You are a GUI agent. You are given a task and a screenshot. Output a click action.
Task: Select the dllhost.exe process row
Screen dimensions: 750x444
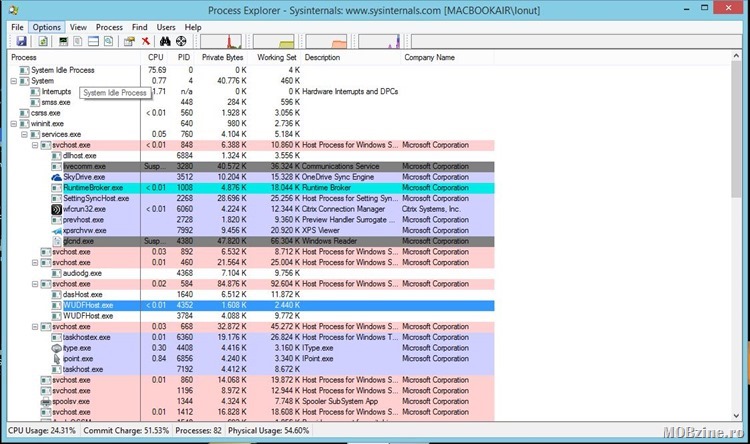click(251, 156)
